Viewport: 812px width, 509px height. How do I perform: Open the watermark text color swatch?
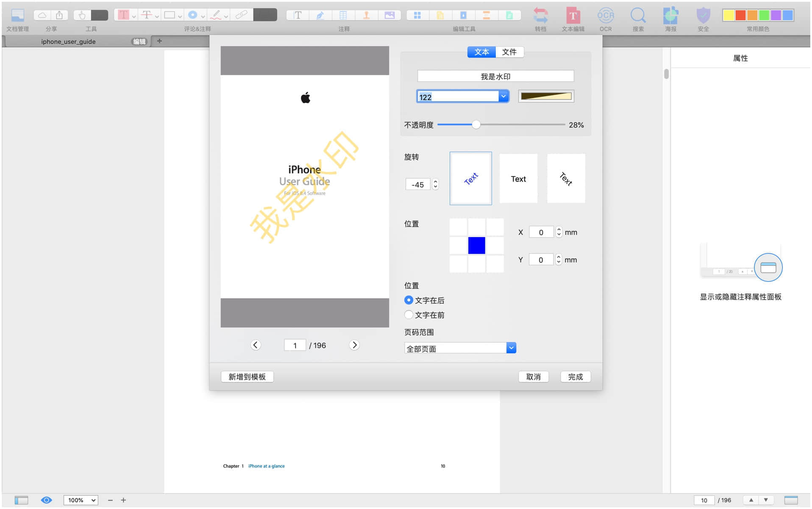pos(546,96)
